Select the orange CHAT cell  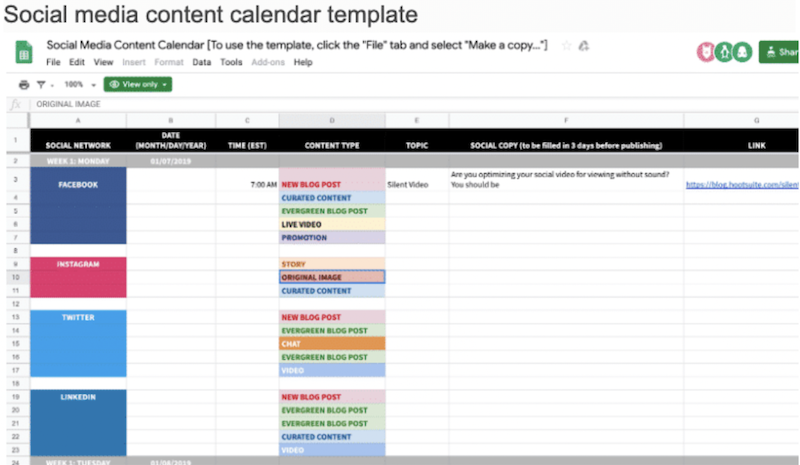(332, 344)
